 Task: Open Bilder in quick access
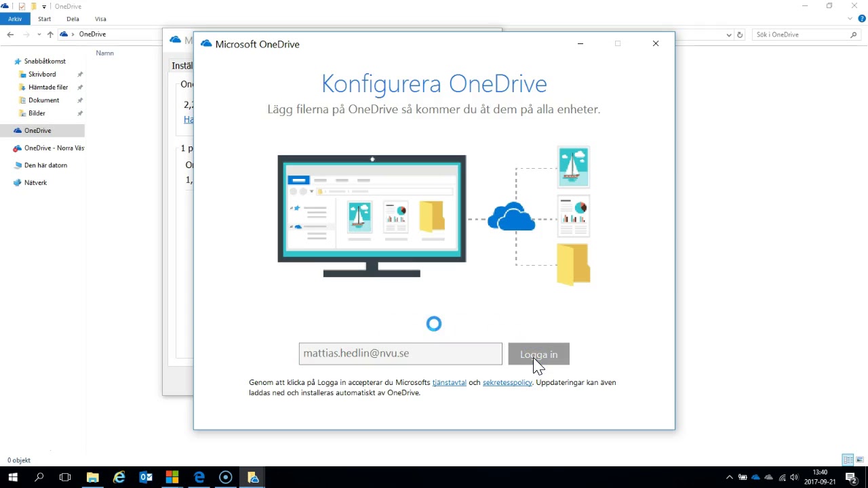pyautogui.click(x=37, y=113)
